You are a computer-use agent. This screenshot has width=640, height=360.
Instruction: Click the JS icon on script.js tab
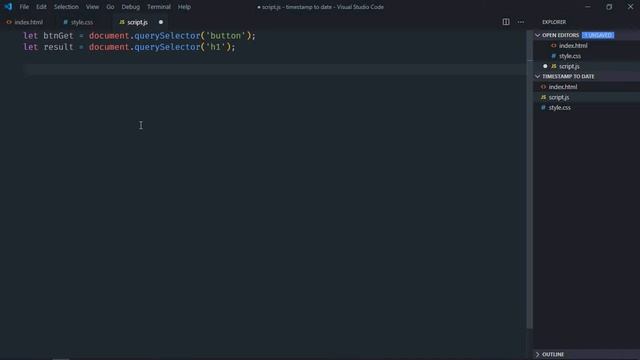(x=122, y=22)
